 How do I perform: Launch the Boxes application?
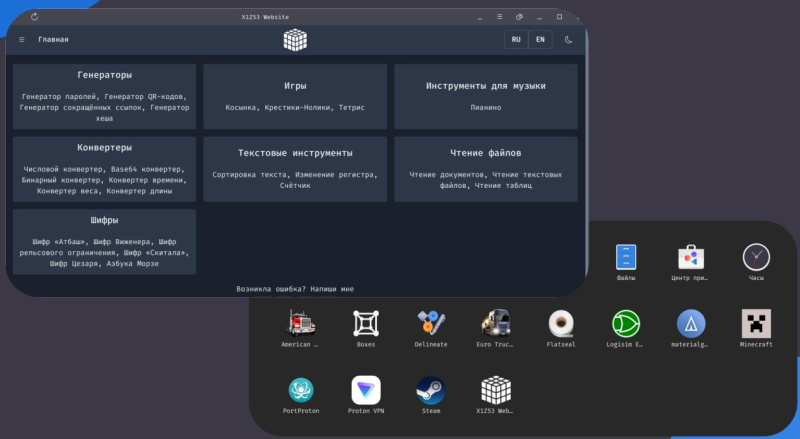366,324
